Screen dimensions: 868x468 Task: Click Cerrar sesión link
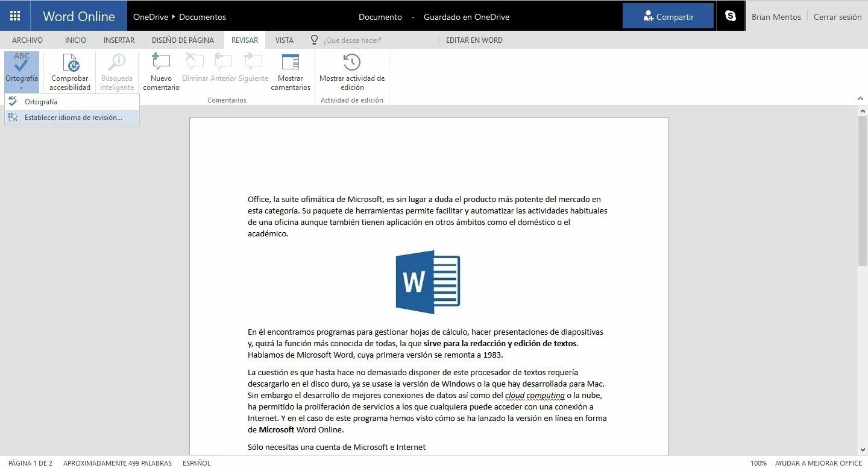[x=837, y=17]
